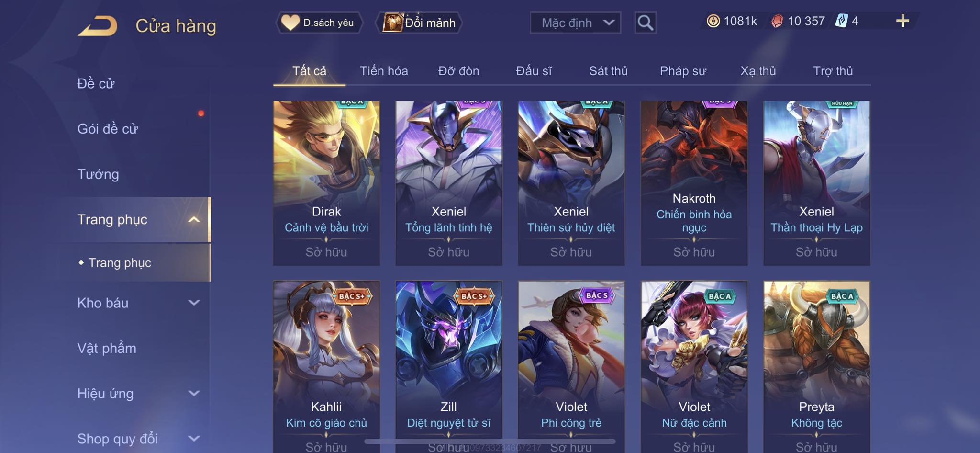Open Gói đề cử sidebar item
This screenshot has height=453, width=980.
[x=108, y=129]
